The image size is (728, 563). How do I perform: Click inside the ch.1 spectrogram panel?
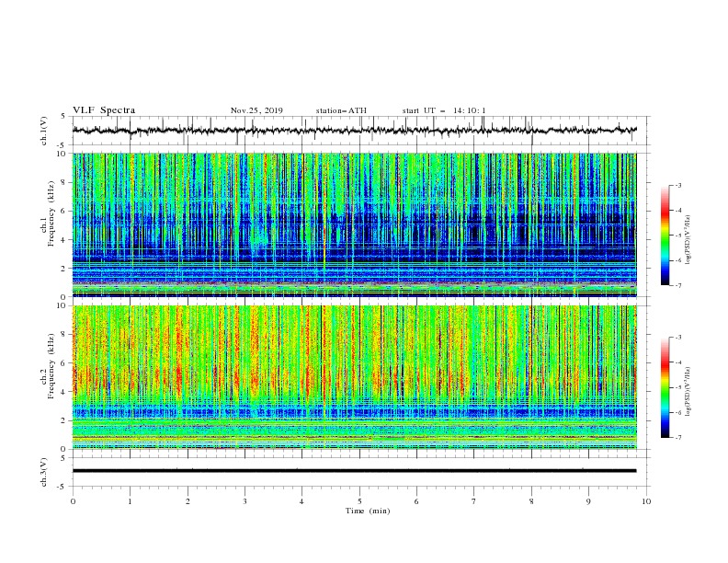point(355,224)
